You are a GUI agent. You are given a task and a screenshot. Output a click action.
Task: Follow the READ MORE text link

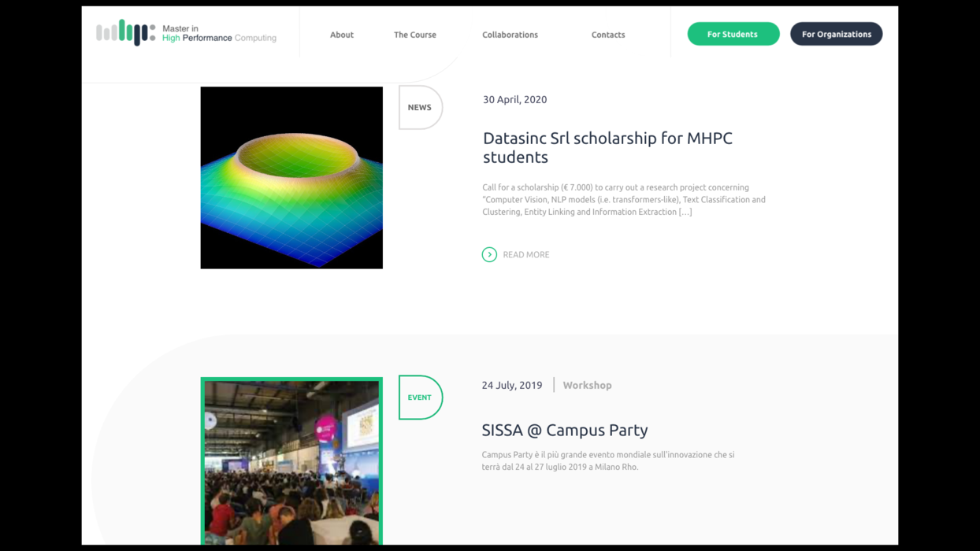click(526, 255)
